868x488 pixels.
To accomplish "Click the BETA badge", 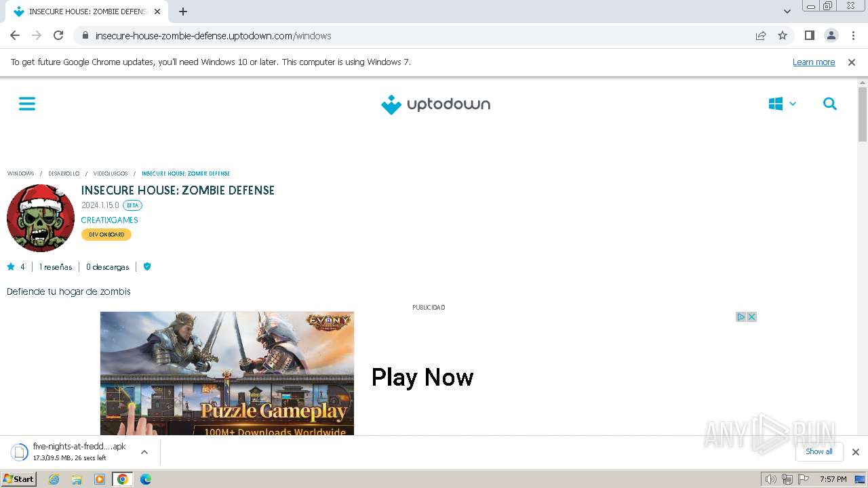I will click(132, 205).
